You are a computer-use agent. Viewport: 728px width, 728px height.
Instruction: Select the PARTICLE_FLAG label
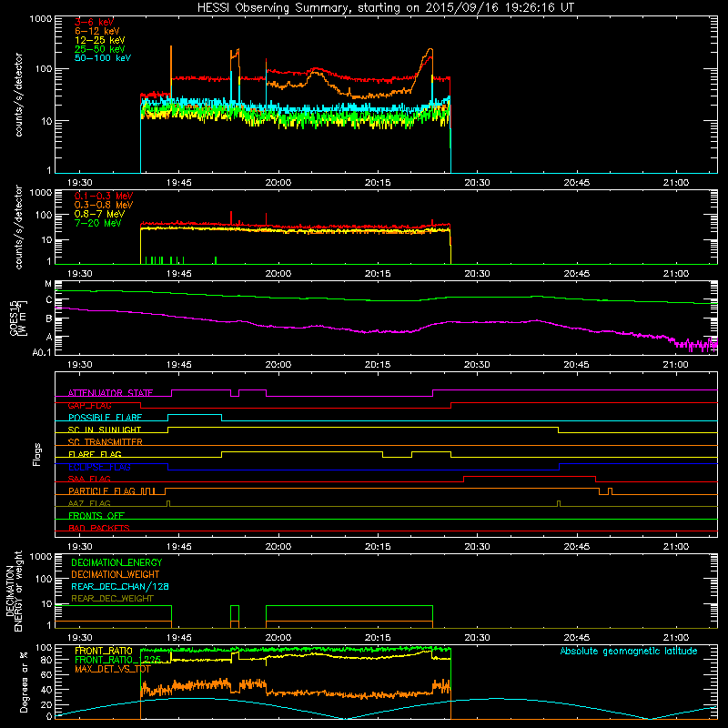[102, 491]
